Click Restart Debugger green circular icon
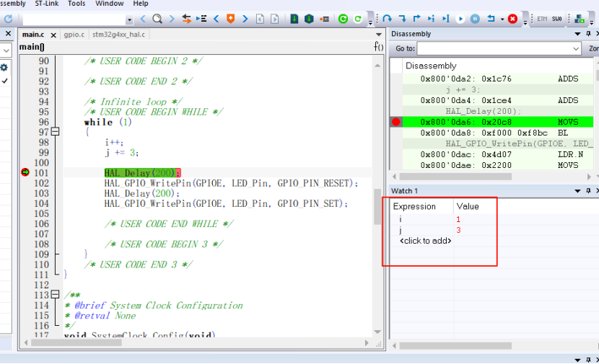The height and width of the screenshot is (364, 599). 358,19
